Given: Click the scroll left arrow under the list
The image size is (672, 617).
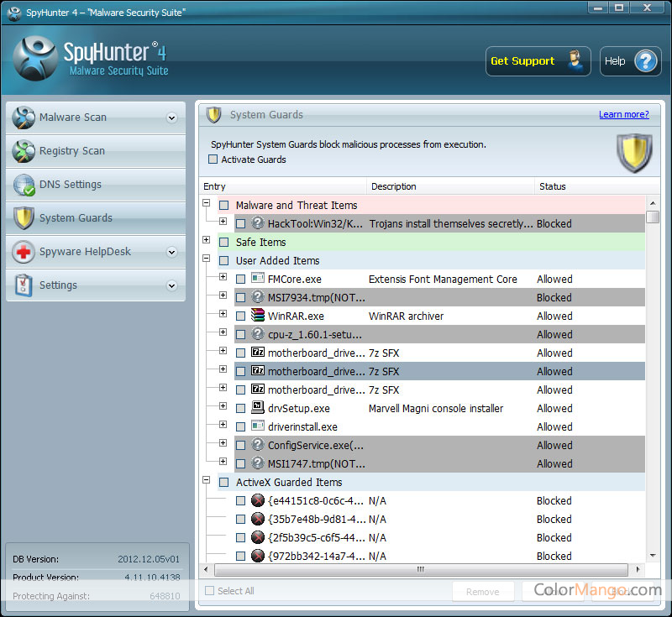Looking at the screenshot, I should 206,569.
